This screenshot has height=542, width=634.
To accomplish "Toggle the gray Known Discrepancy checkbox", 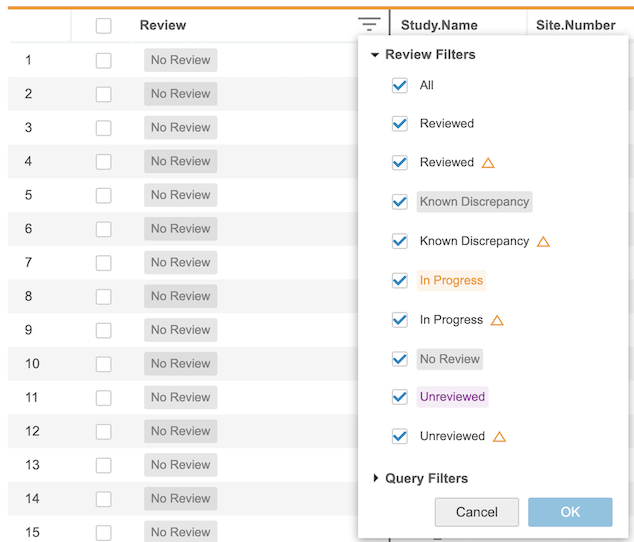I will (x=400, y=202).
